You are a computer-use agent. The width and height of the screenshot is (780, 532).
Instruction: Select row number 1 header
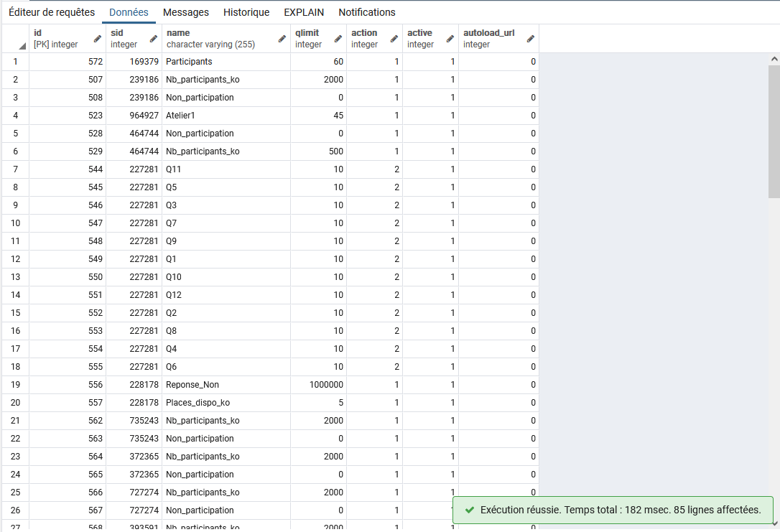[x=15, y=62]
